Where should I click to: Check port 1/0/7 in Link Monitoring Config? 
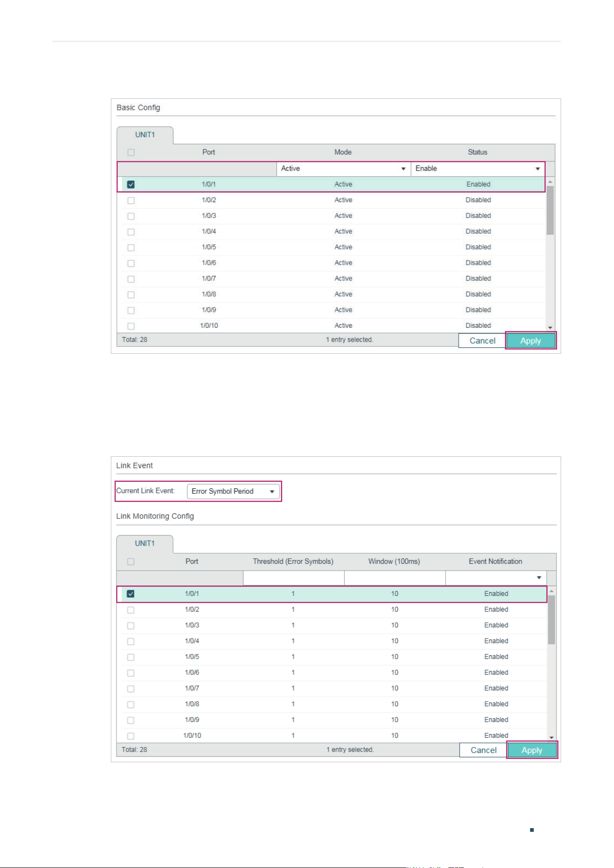click(x=131, y=689)
